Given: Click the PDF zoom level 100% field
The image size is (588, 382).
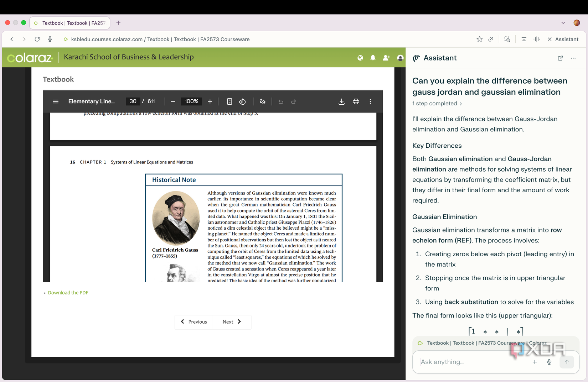Looking at the screenshot, I should pos(191,101).
